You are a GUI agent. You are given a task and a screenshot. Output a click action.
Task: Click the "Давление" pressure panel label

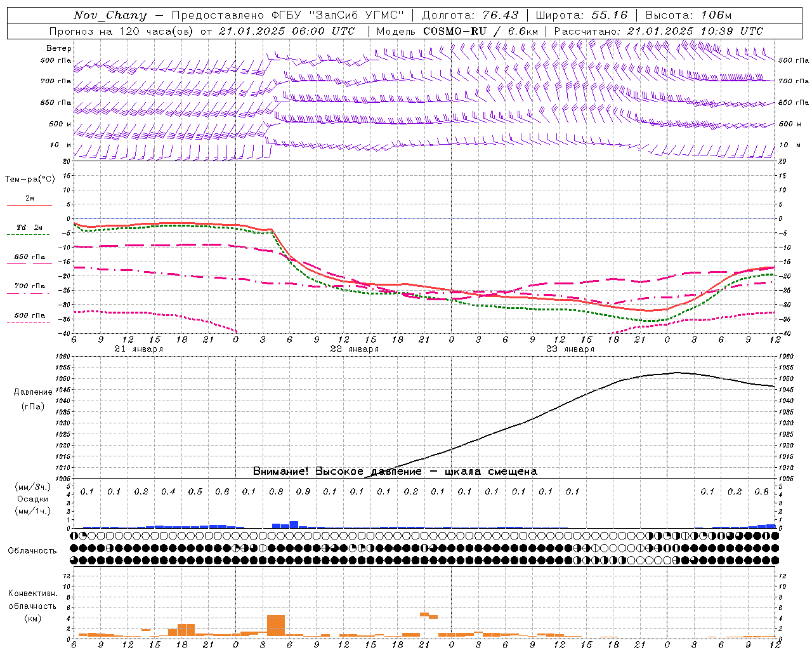click(x=34, y=392)
